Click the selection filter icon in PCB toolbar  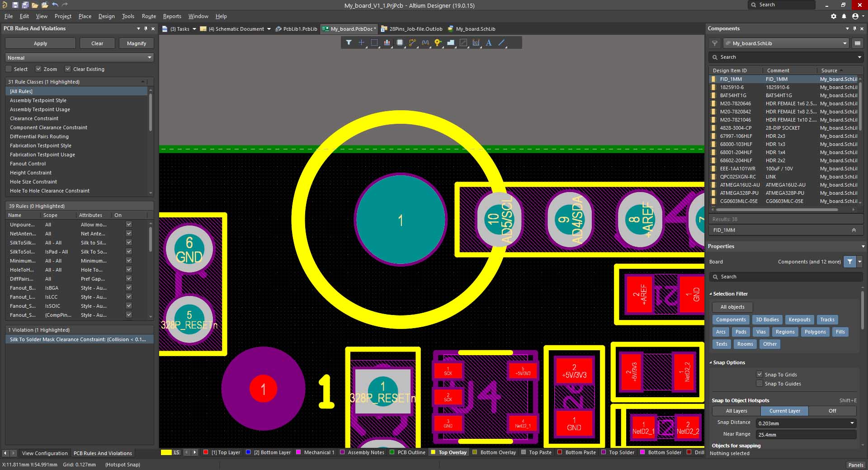click(x=349, y=42)
